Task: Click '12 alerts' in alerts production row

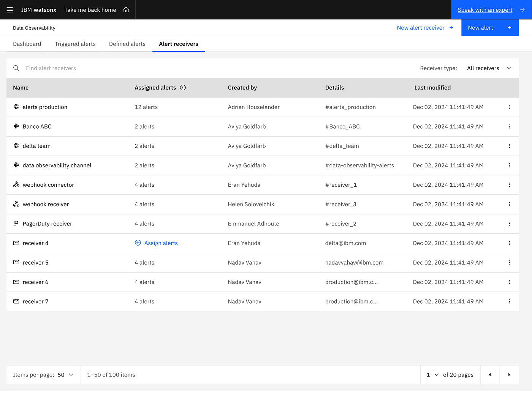Action: (x=146, y=107)
